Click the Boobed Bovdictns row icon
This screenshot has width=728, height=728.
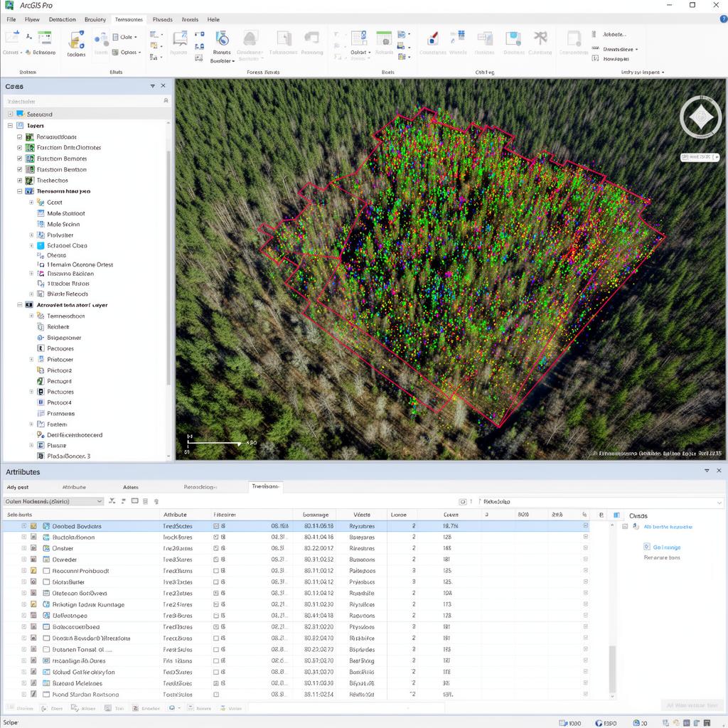[x=46, y=526]
